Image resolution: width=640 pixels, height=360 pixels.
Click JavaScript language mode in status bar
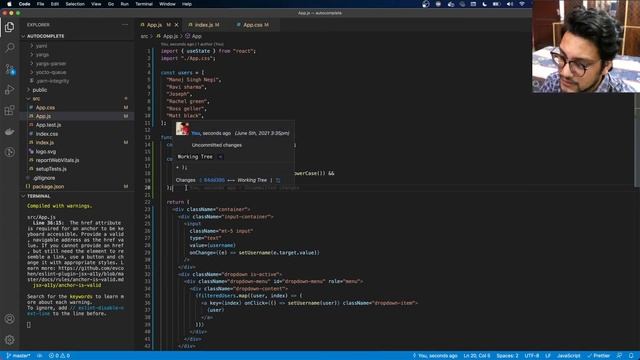[x=568, y=356]
